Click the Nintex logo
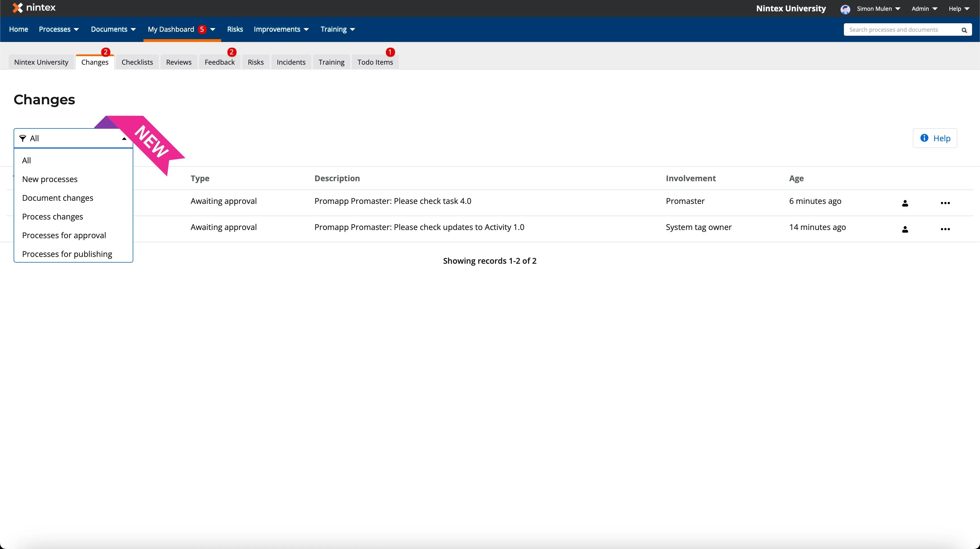 click(34, 8)
